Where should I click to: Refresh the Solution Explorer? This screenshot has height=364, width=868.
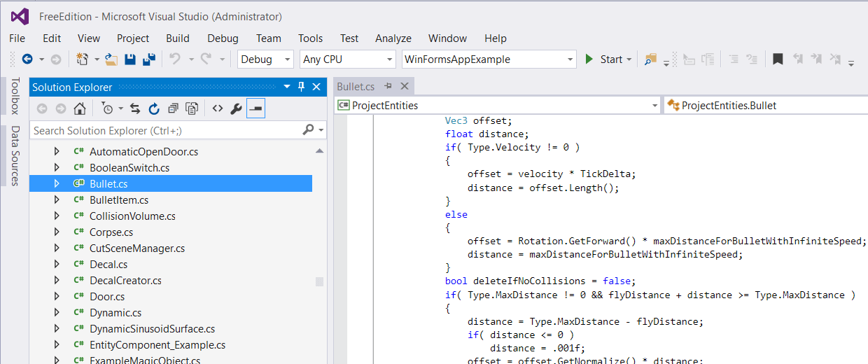coord(154,108)
